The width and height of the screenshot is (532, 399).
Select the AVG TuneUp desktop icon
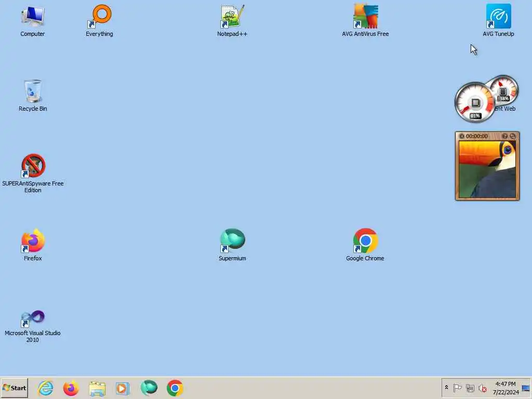click(x=498, y=20)
